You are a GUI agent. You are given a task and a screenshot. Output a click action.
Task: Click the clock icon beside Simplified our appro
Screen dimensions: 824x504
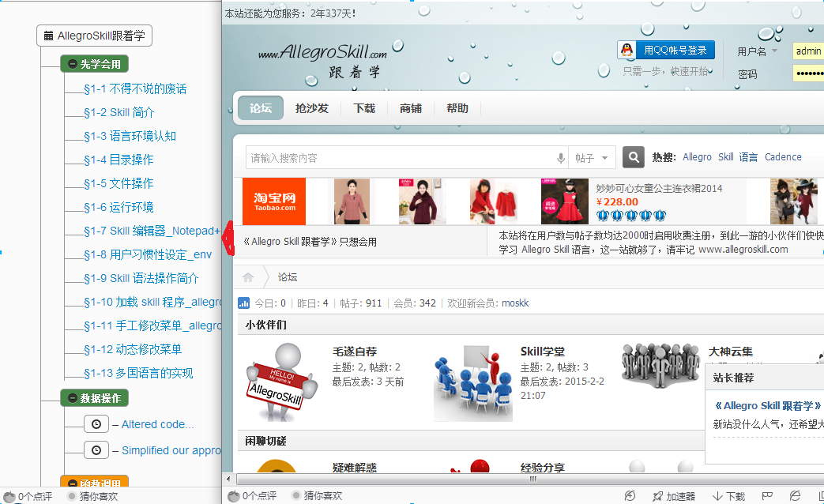[96, 450]
